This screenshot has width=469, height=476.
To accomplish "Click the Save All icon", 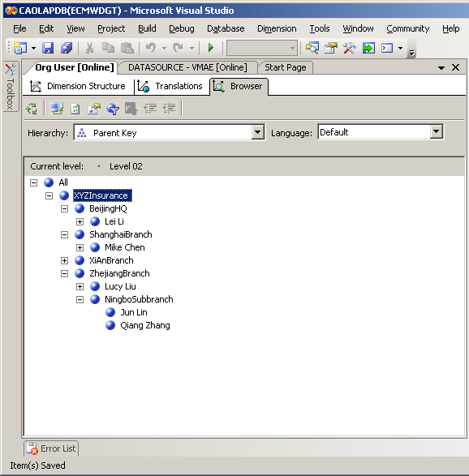I will pos(67,48).
